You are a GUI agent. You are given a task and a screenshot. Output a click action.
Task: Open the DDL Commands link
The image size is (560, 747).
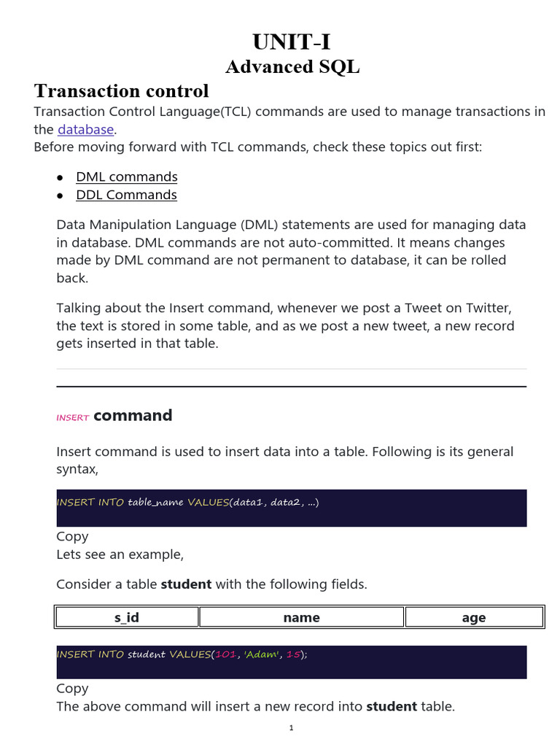pos(126,195)
